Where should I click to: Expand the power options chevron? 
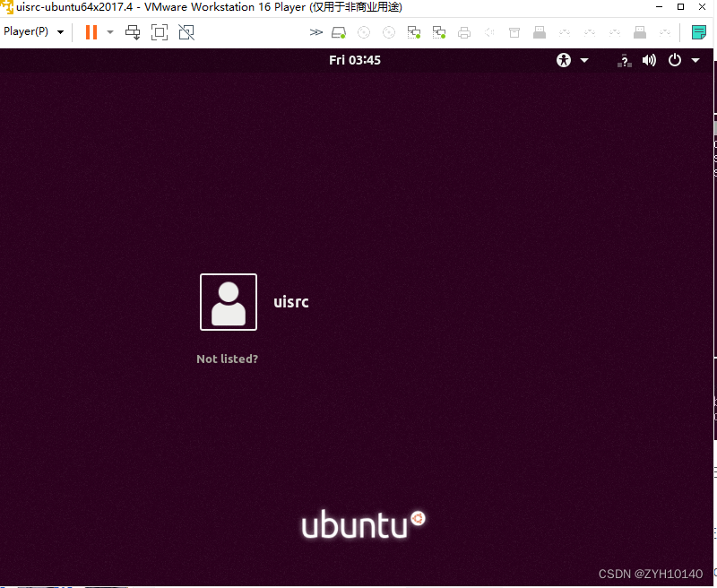(696, 60)
